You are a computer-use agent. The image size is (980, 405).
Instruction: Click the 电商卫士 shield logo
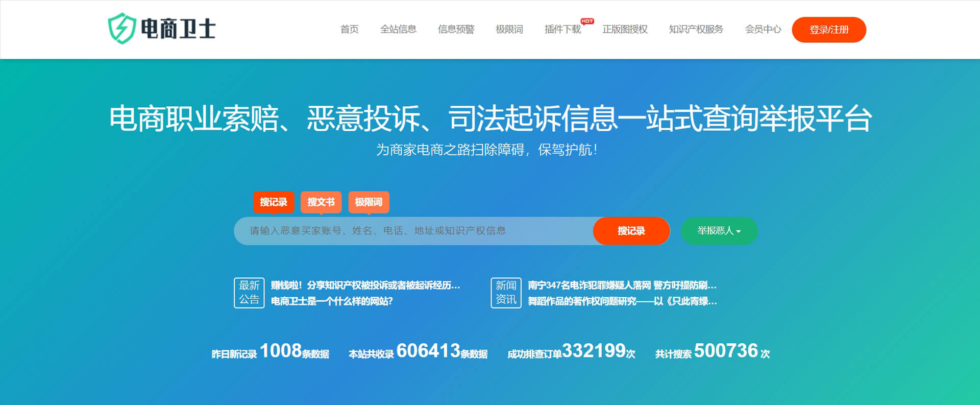click(x=121, y=29)
